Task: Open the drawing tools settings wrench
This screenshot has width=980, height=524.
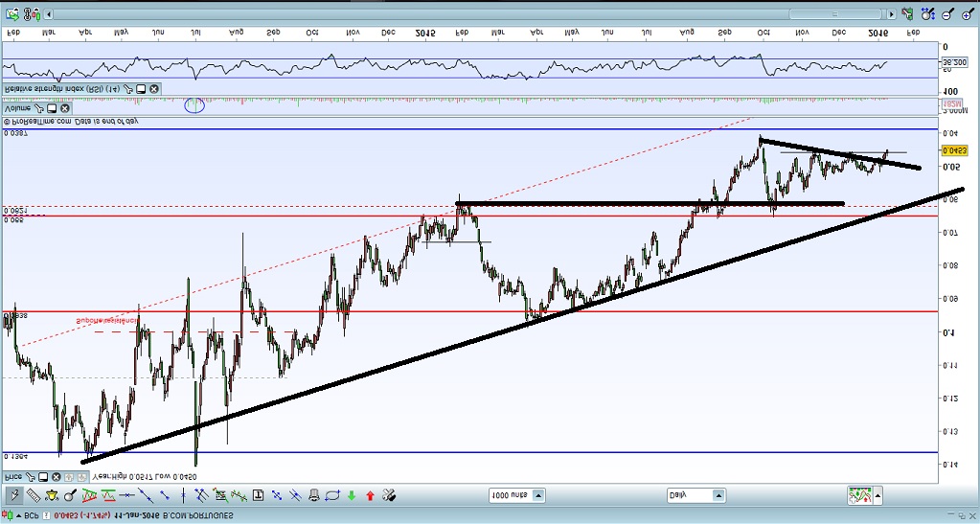Action: click(x=389, y=496)
